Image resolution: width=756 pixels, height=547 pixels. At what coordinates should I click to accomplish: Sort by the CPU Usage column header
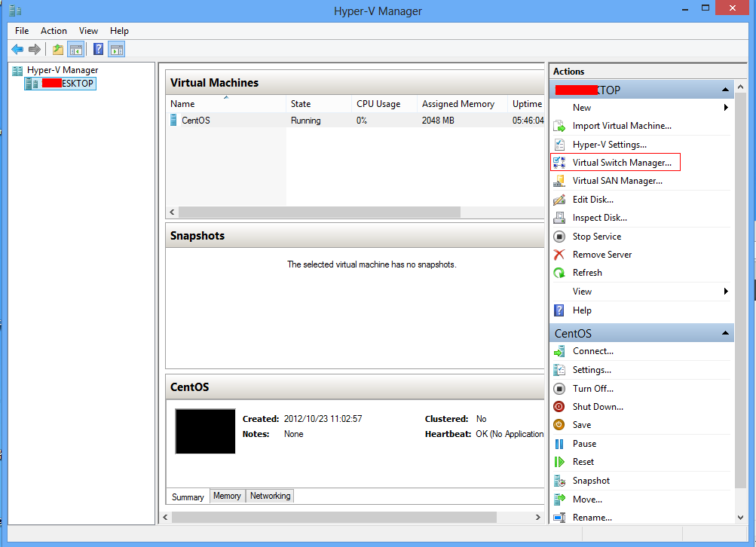point(384,104)
